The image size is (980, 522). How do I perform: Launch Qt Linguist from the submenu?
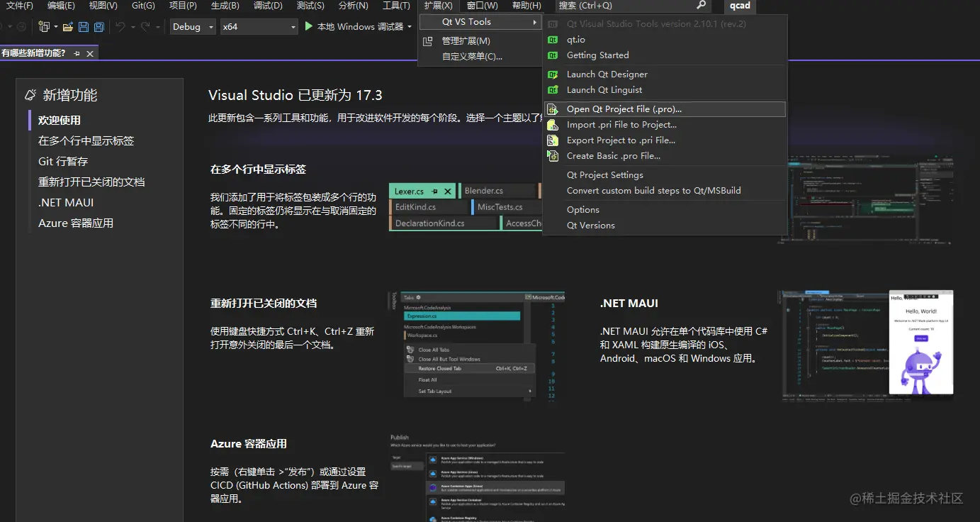[x=665, y=90]
